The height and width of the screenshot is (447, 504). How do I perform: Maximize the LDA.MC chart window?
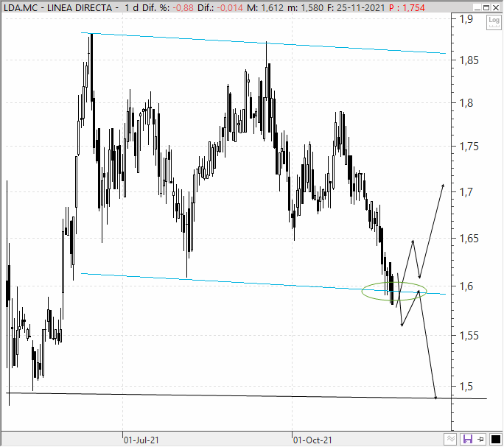[486, 7]
